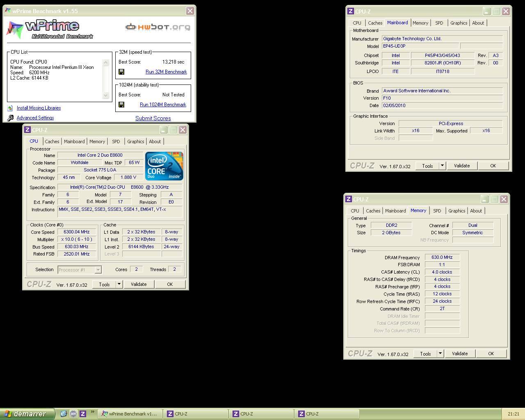Screen dimensions: 525x420
Task: Click the Tools button in the Memory window
Action: pyautogui.click(x=425, y=354)
